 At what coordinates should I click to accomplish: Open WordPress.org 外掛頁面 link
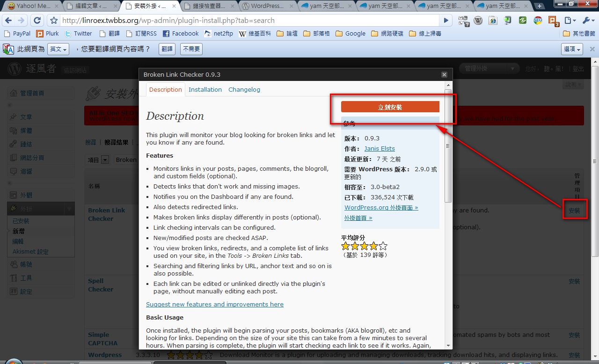pos(381,207)
